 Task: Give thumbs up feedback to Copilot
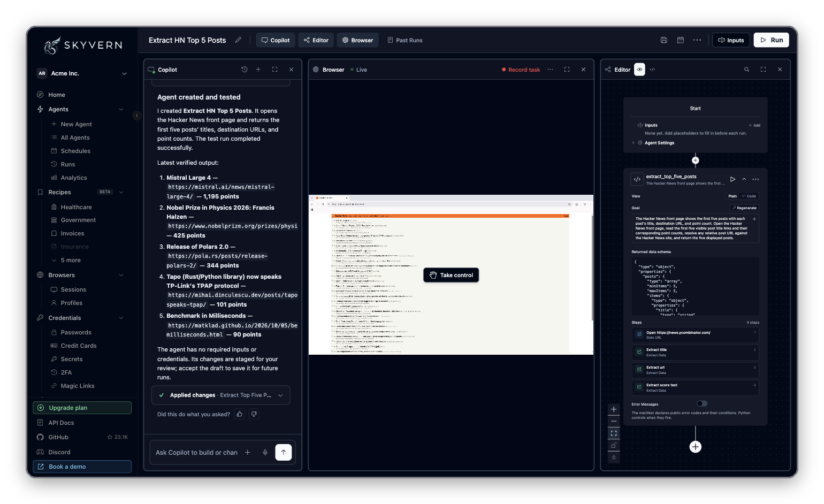pyautogui.click(x=240, y=414)
